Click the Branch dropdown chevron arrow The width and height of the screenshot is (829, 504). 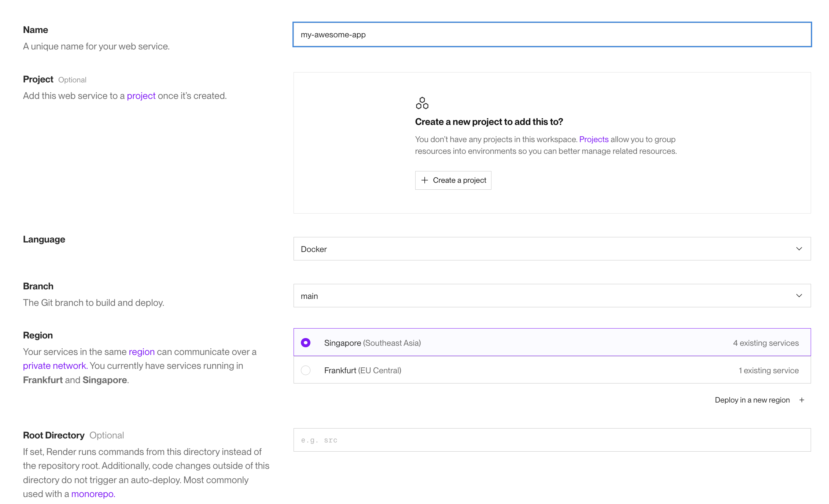pyautogui.click(x=799, y=296)
